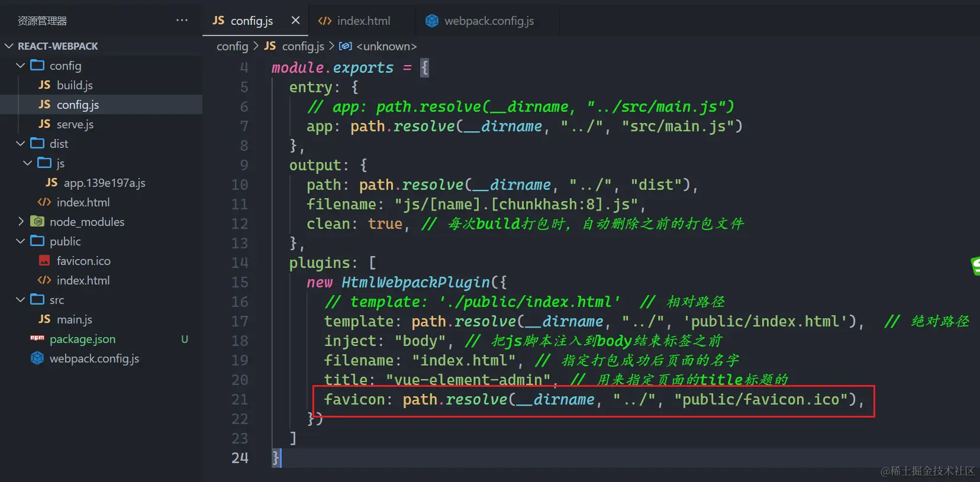Viewport: 980px width, 482px height.
Task: Click line number 12 in the gutter
Action: (240, 224)
